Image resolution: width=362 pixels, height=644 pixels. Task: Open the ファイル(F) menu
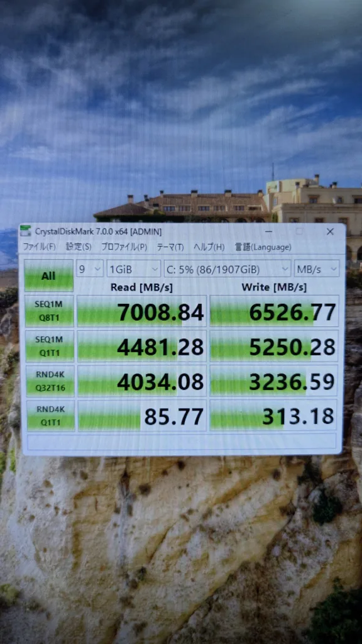coord(39,247)
